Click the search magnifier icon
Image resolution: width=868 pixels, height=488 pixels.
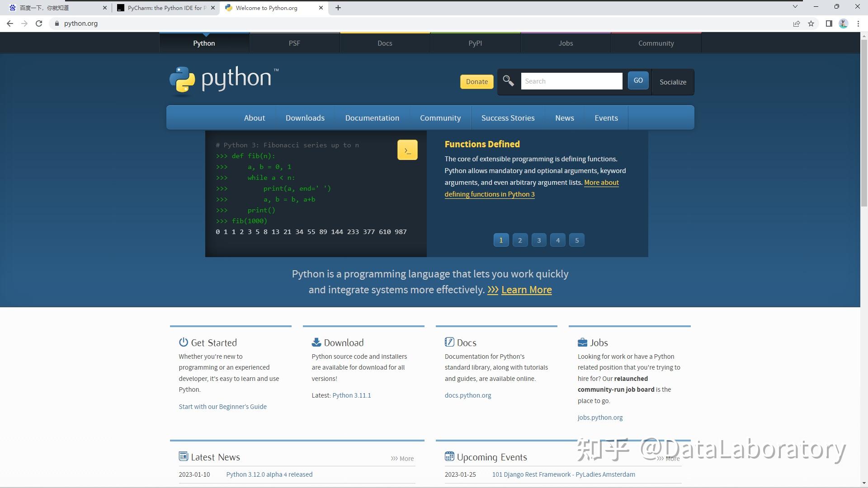[x=508, y=81]
